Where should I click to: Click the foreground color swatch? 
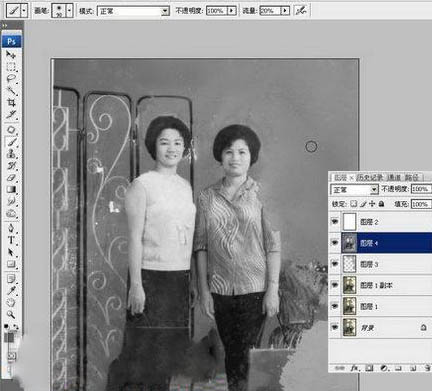click(9, 337)
